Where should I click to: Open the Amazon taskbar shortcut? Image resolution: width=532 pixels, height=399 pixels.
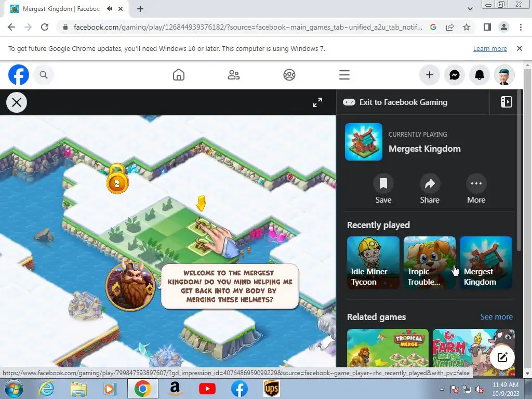(x=175, y=389)
